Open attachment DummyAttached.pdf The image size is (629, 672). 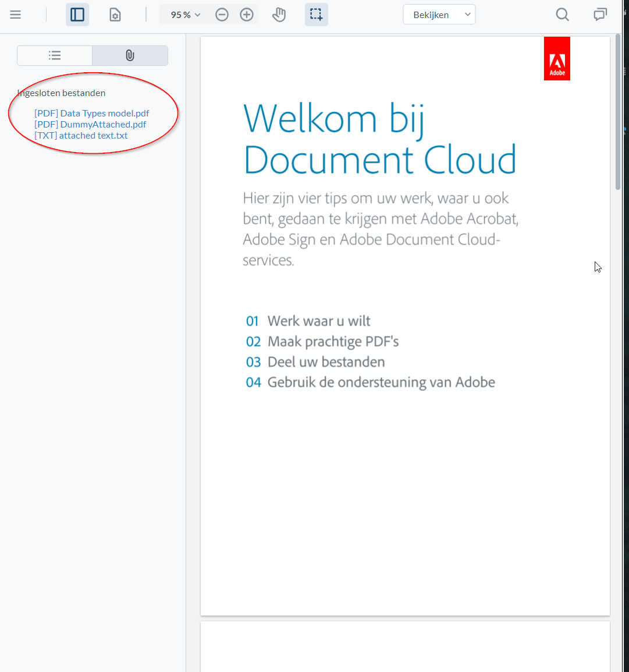(x=90, y=125)
